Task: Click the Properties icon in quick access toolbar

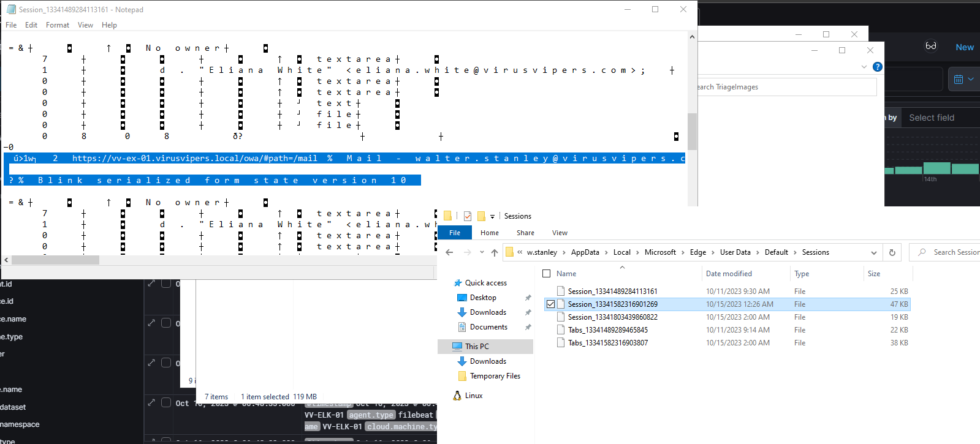Action: (x=468, y=216)
